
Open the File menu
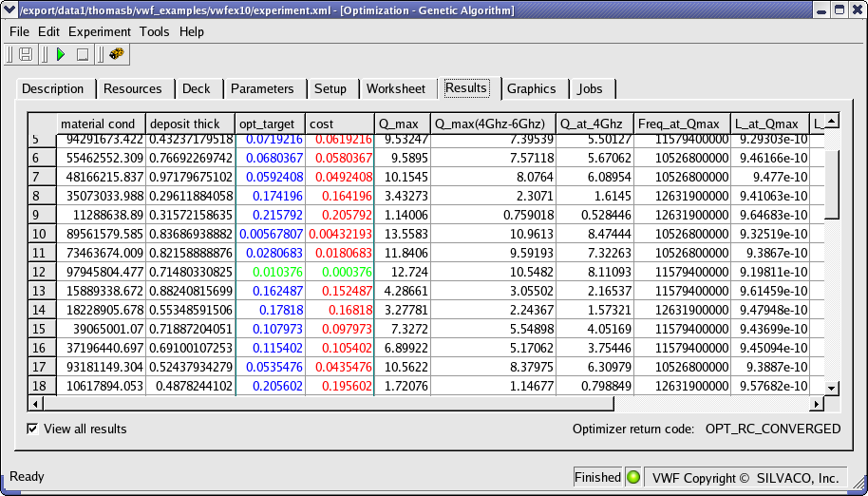pos(19,31)
